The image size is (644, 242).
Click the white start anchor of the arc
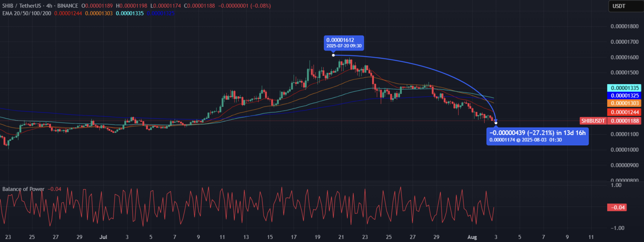coord(333,55)
